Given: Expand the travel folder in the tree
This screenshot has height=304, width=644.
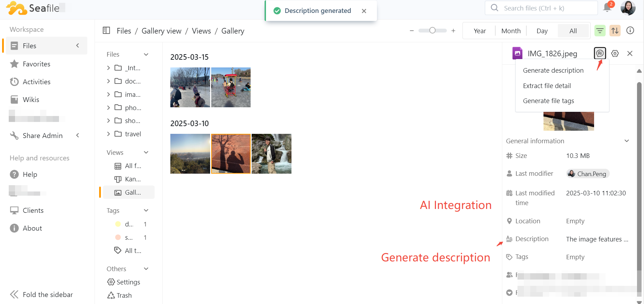Looking at the screenshot, I should 109,134.
